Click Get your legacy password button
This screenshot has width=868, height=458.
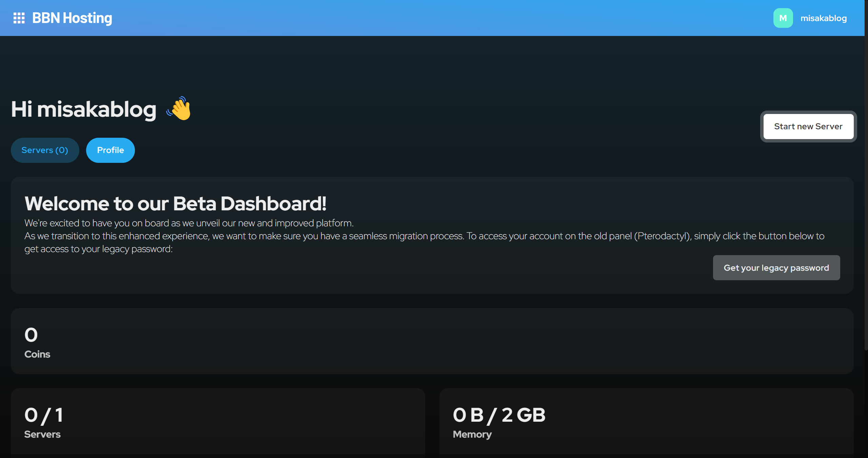point(776,268)
